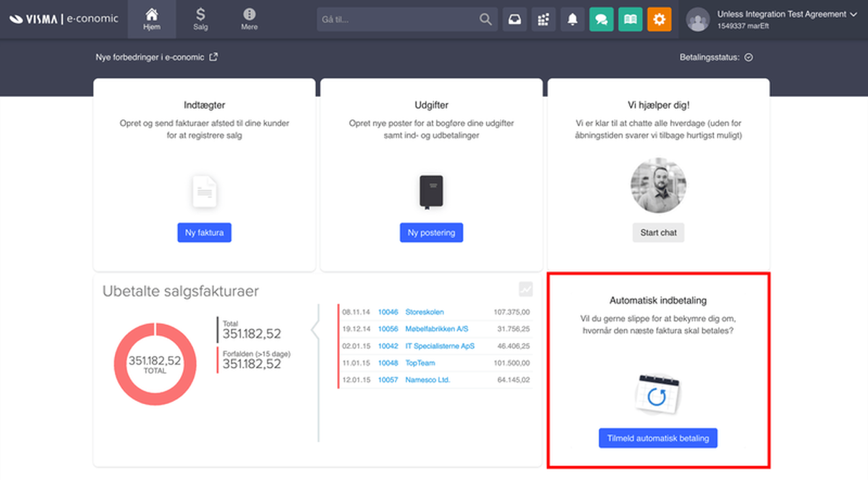868x480 pixels.
Task: Click the user avatar icon
Action: [698, 20]
